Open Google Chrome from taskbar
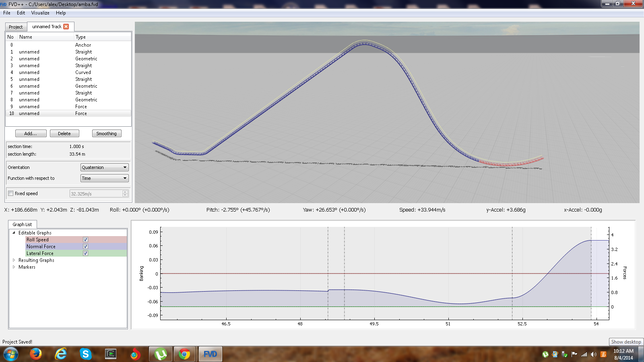Viewport: 644px width, 362px height. point(184,354)
